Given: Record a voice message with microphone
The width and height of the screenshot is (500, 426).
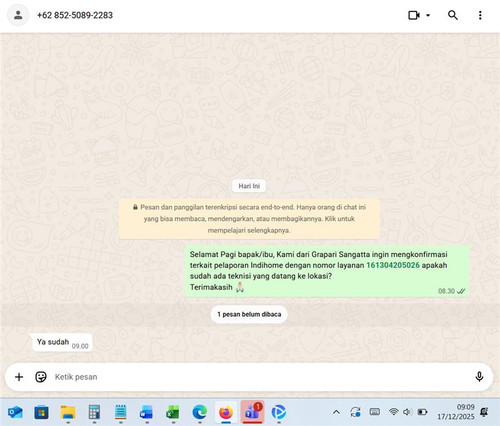Looking at the screenshot, I should (x=479, y=377).
